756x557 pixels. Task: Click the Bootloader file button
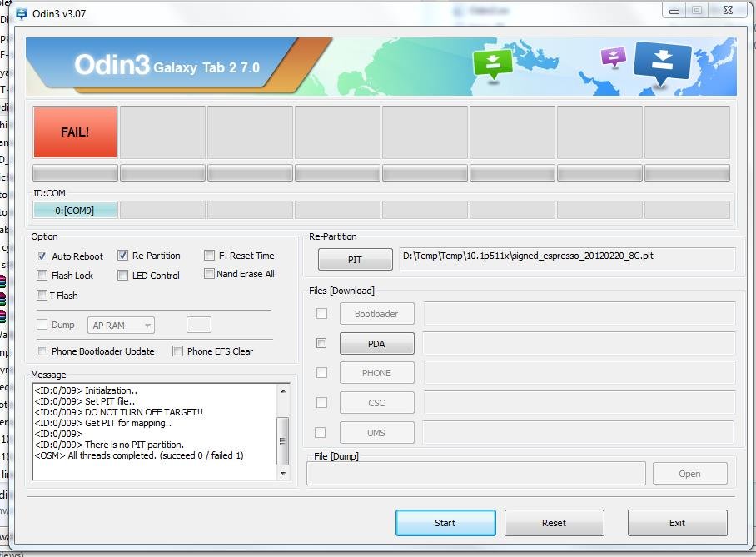(x=376, y=313)
